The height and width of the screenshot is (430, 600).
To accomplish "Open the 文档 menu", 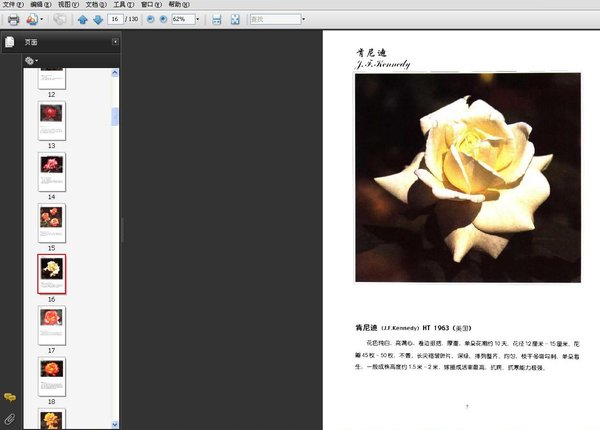I will point(96,4).
